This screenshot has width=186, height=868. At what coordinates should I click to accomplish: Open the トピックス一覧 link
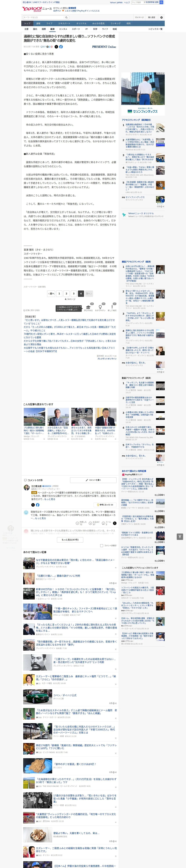point(155,29)
